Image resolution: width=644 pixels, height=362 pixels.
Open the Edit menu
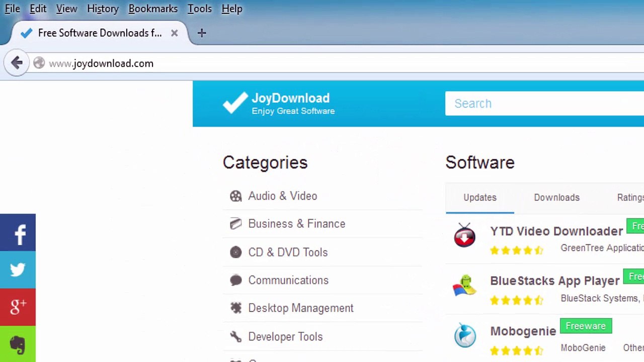click(38, 9)
